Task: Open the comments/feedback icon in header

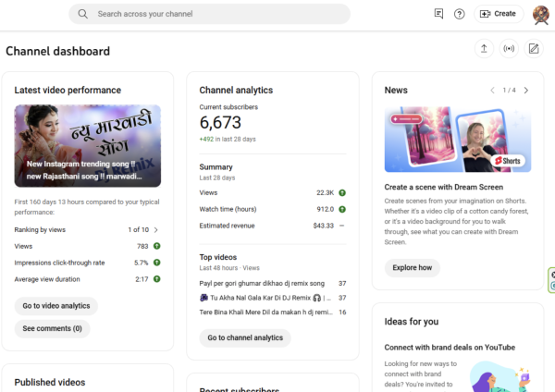Action: 439,14
